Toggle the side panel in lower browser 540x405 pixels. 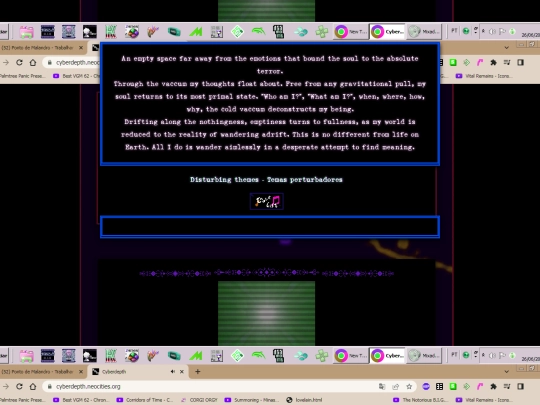click(x=520, y=386)
